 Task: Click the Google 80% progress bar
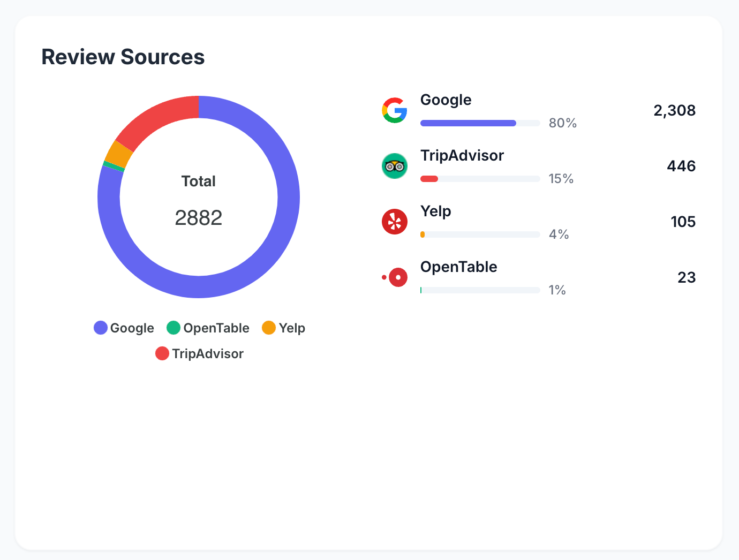(x=480, y=123)
